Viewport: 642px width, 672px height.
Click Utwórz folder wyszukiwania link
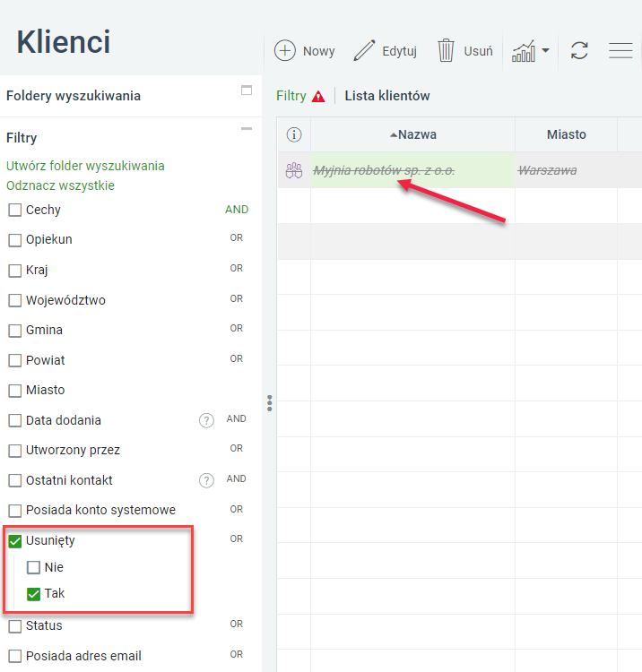point(85,166)
